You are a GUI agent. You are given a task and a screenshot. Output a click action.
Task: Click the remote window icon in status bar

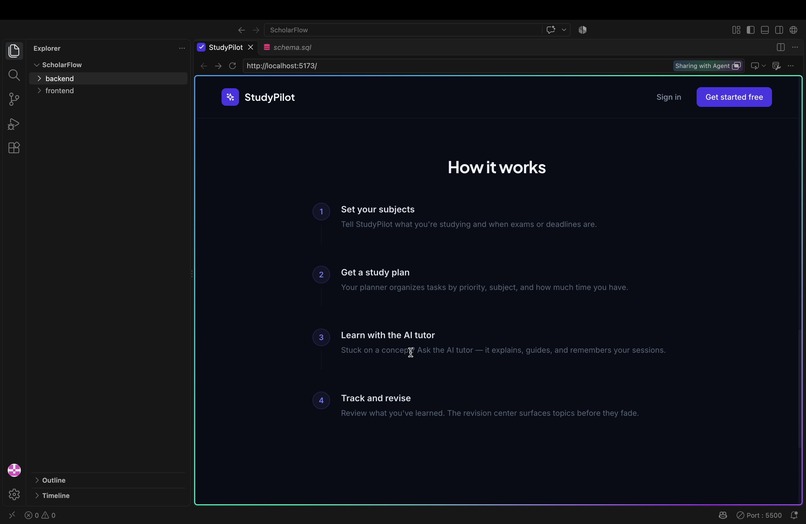point(12,515)
